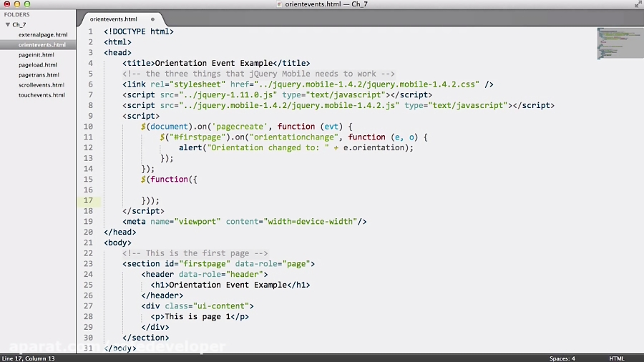
Task: Click line number 10 in the gutter
Action: (88, 127)
